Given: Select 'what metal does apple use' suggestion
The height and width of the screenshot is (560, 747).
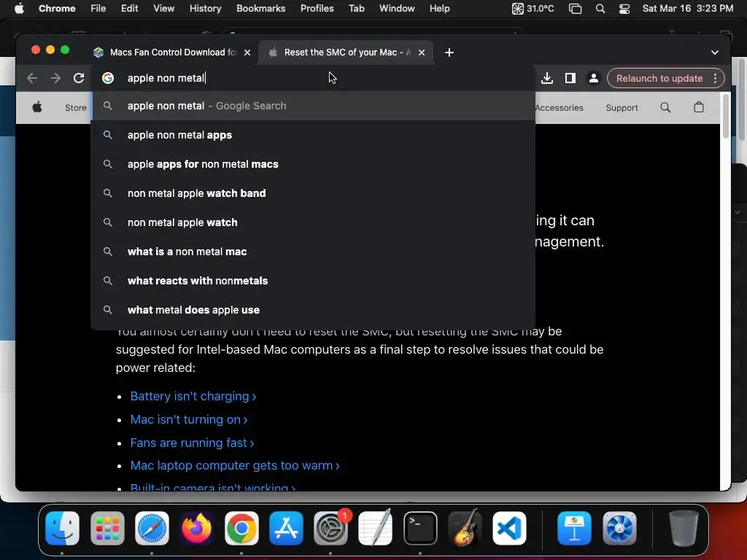Looking at the screenshot, I should point(314,309).
